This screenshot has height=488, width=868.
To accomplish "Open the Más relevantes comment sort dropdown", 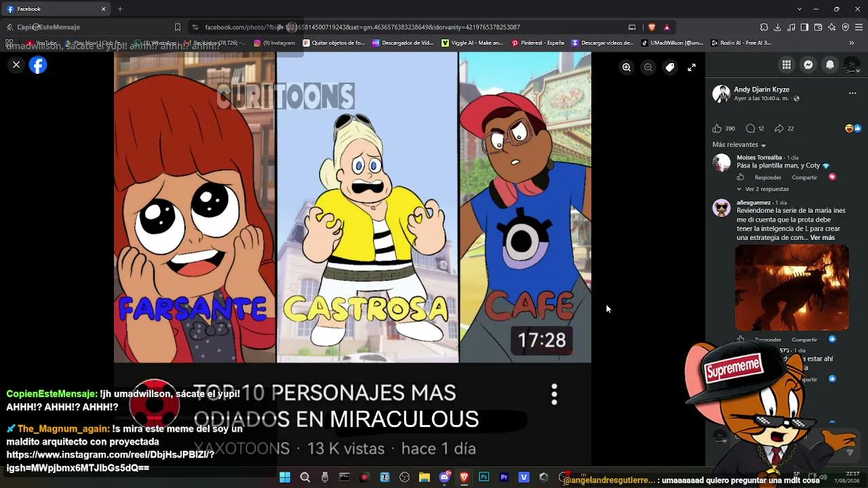I will click(739, 145).
